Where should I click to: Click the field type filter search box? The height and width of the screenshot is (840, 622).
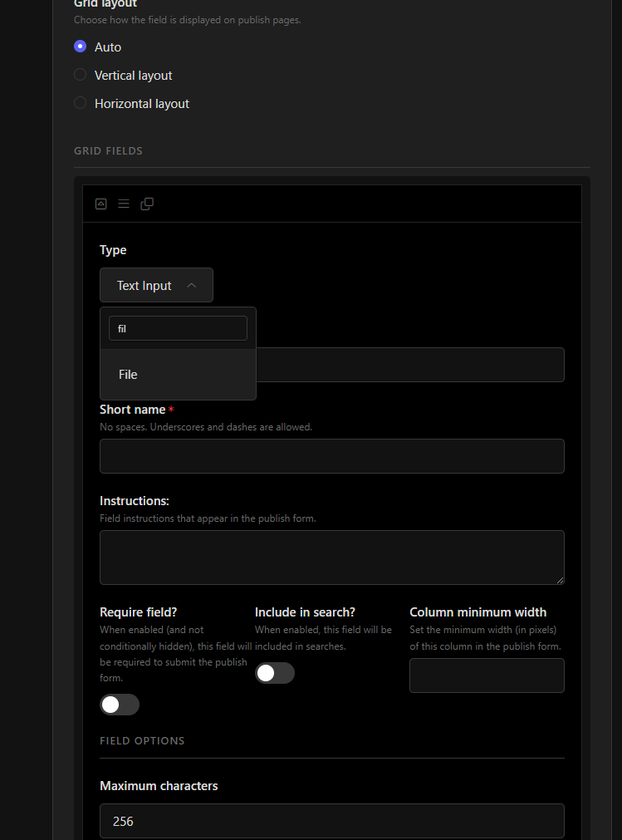click(x=178, y=328)
